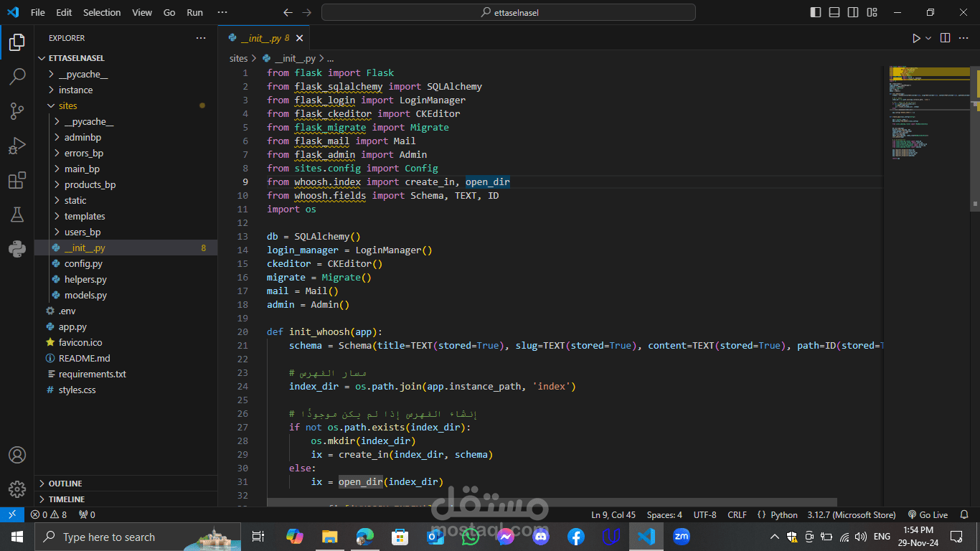Open the Extensions view

coord(17,181)
